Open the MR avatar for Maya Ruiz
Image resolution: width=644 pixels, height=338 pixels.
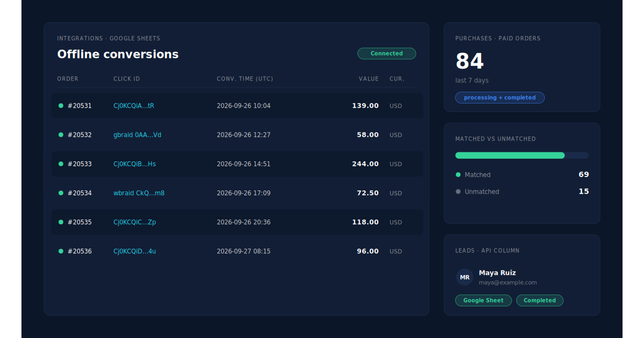click(x=465, y=277)
